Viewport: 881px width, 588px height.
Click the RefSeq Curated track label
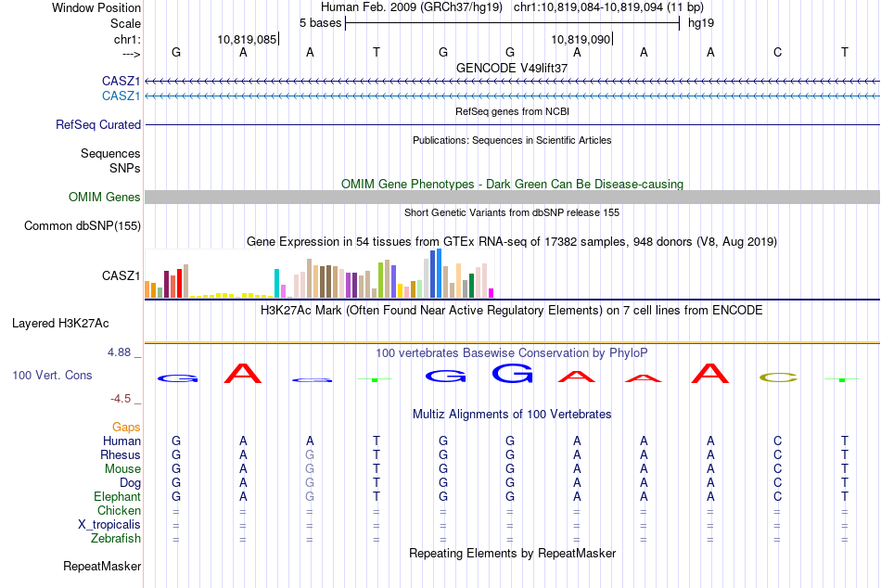(x=97, y=125)
